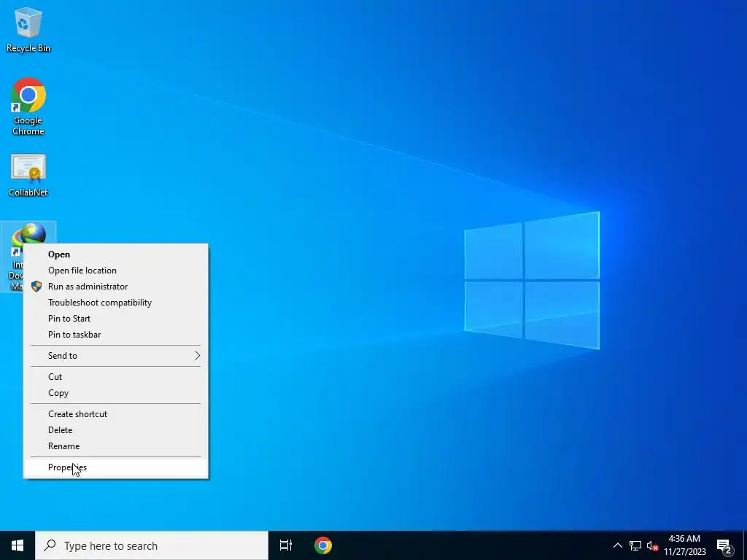
Task: Select the CollabNet certificate desktop icon
Action: pos(28,175)
